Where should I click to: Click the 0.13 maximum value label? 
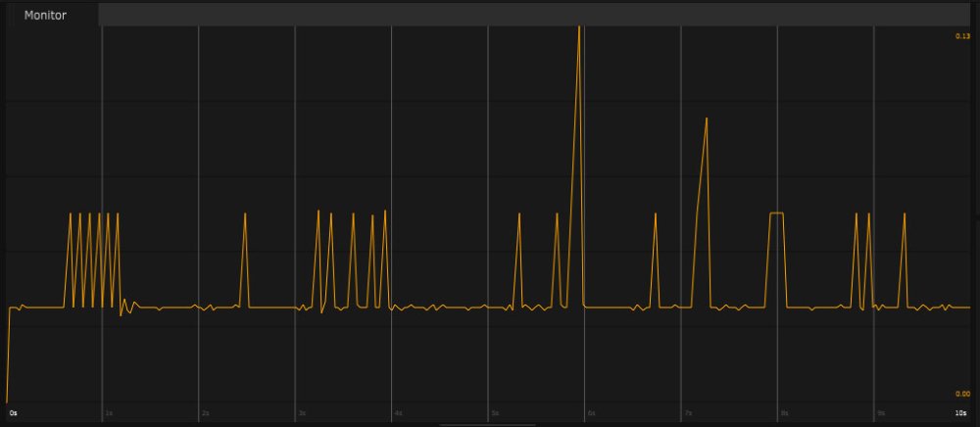coord(961,36)
